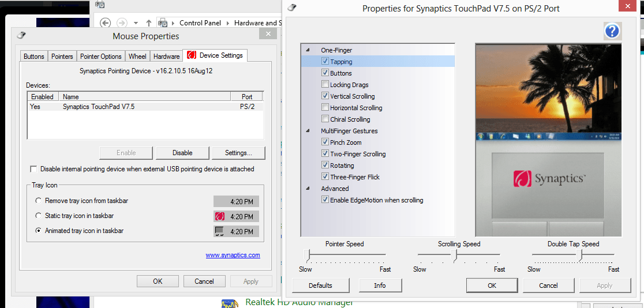This screenshot has width=644, height=308.
Task: Select Animated tray icon in taskbar
Action: point(38,230)
